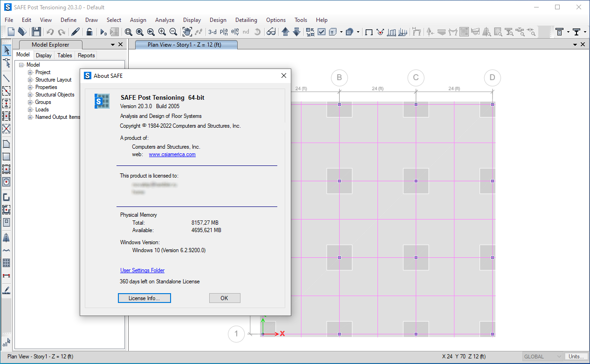This screenshot has height=364, width=590.
Task: Expand the Project tree node
Action: click(x=30, y=72)
